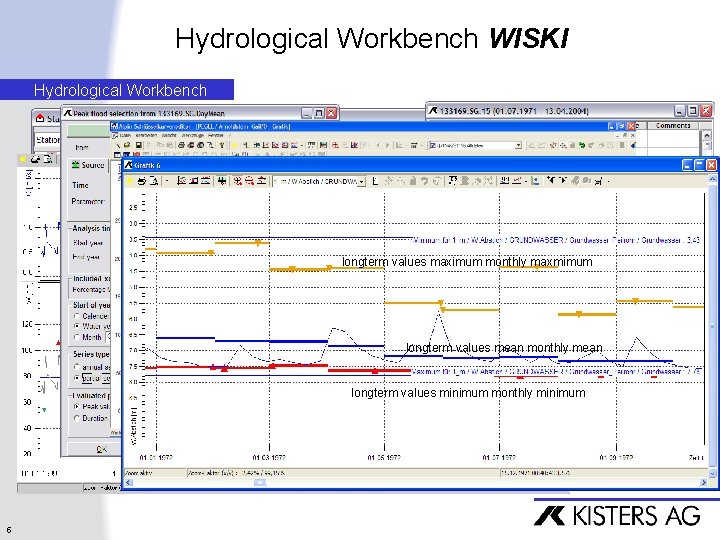The width and height of the screenshot is (720, 540).
Task: Click the left scroll arrow in Grafik 6
Action: tap(129, 482)
